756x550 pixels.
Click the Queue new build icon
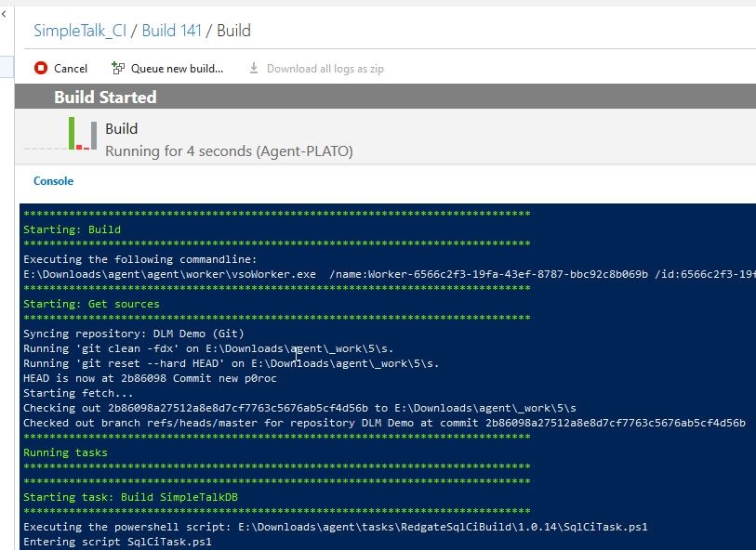tap(118, 68)
